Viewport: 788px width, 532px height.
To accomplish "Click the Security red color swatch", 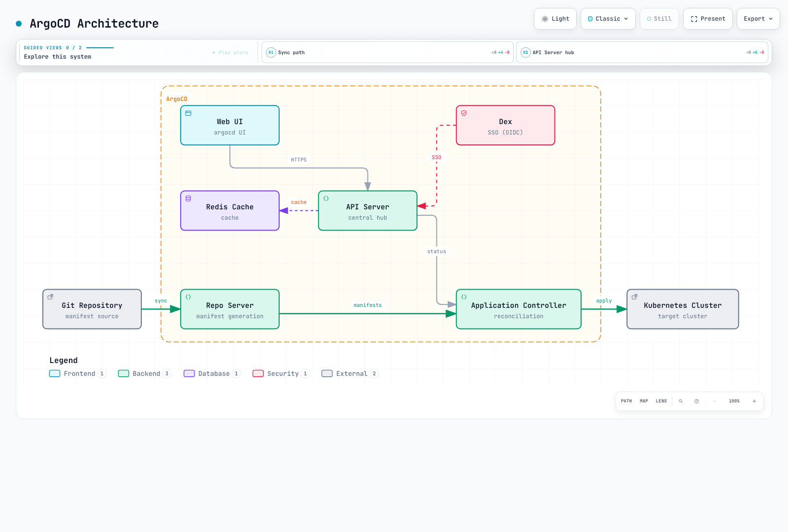I will tap(258, 373).
